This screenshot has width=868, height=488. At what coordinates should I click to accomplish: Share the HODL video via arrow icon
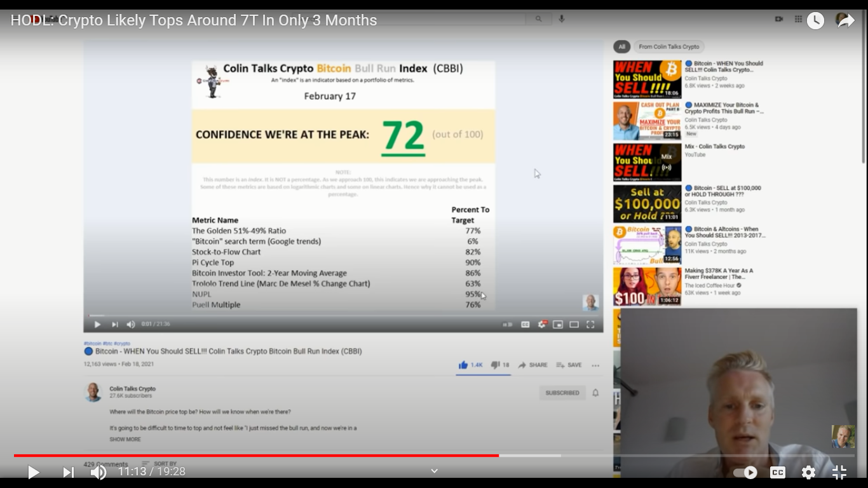[846, 20]
